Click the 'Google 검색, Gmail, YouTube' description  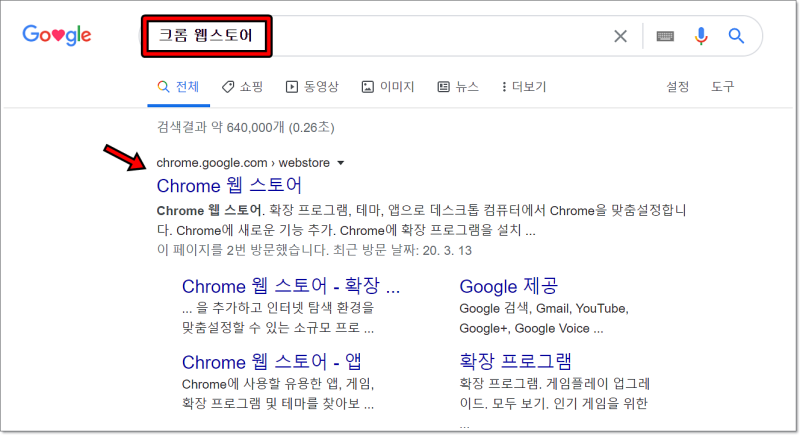pyautogui.click(x=544, y=318)
